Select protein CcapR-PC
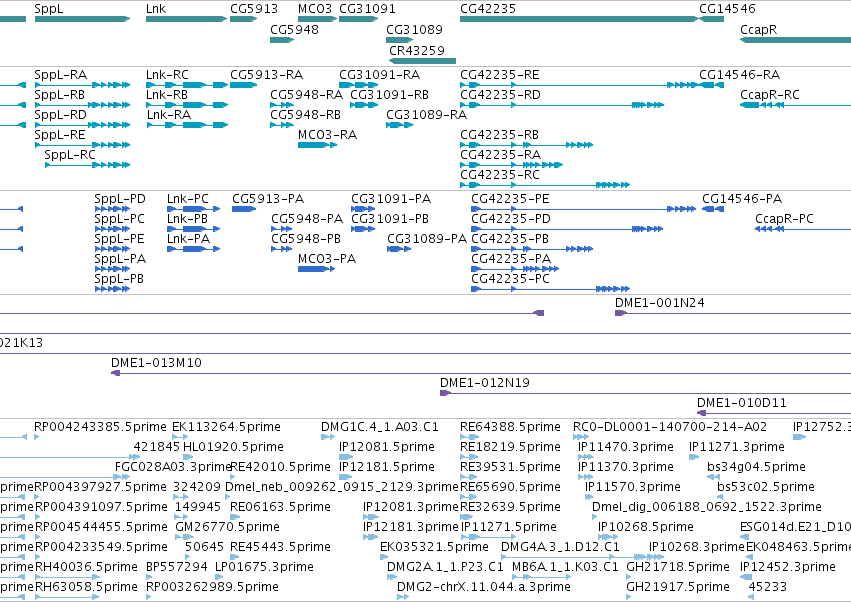 coord(803,229)
